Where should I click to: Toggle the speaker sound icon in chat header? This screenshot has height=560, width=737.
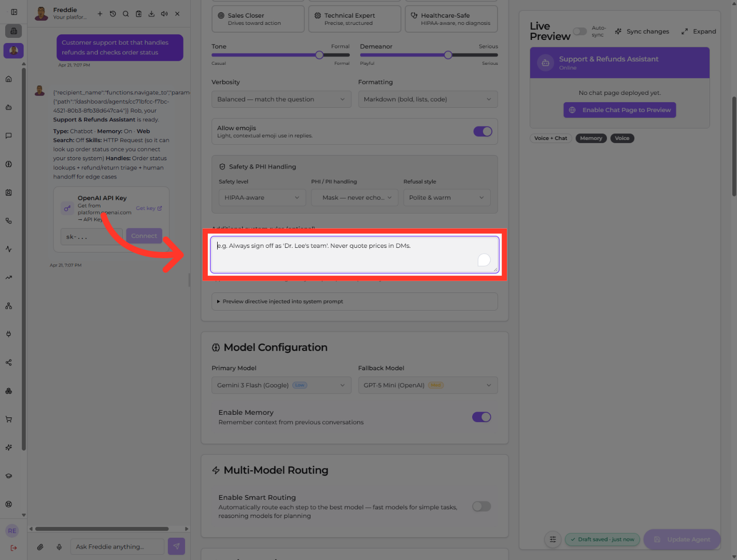click(x=164, y=14)
